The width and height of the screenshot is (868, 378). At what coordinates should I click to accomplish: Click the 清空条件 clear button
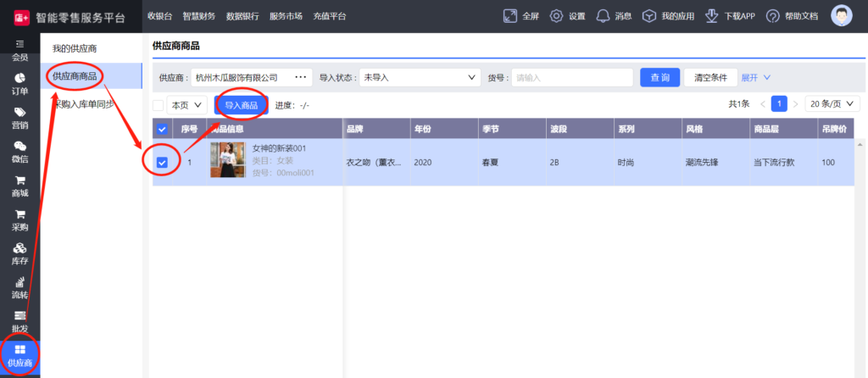click(711, 77)
